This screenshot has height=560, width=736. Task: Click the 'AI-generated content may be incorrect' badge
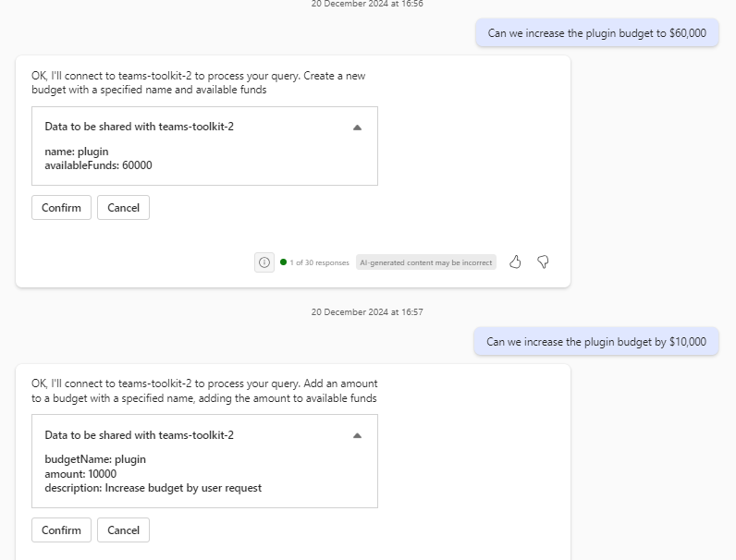coord(426,262)
